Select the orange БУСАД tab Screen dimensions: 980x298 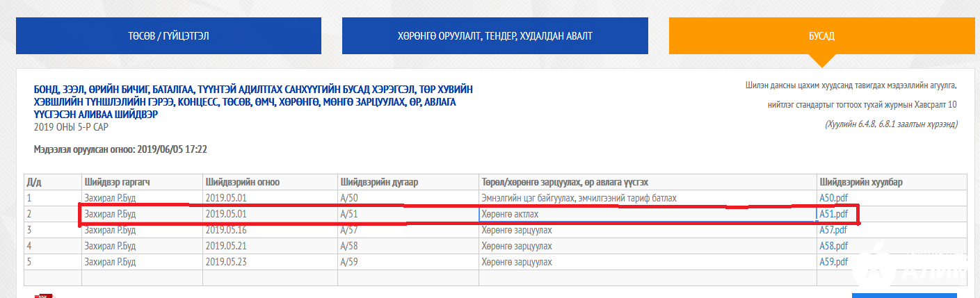(x=821, y=35)
